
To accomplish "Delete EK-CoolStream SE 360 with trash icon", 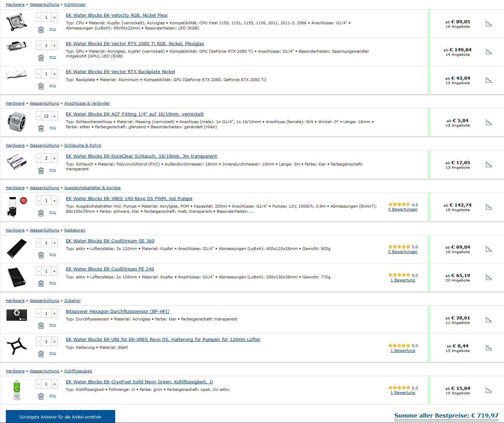I will pos(41,255).
